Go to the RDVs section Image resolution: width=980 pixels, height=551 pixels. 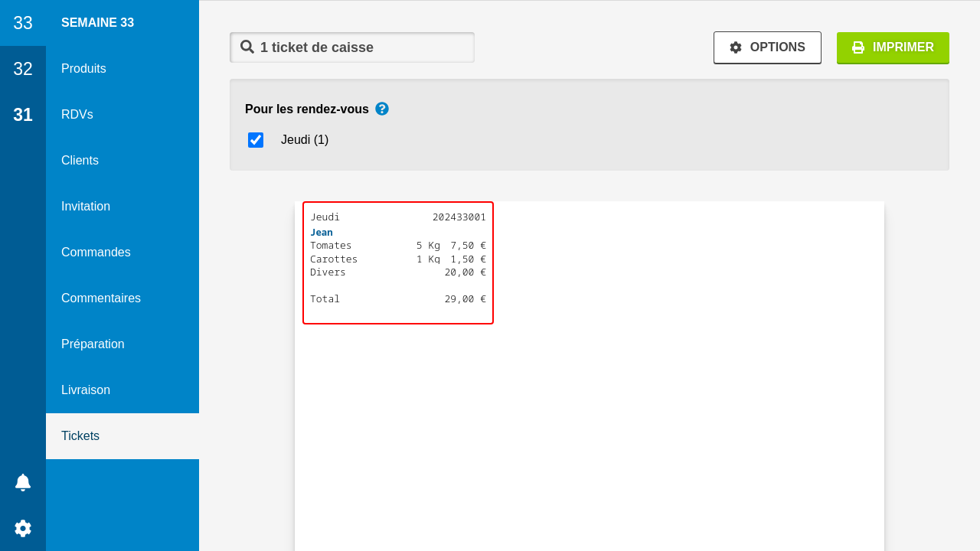77,115
